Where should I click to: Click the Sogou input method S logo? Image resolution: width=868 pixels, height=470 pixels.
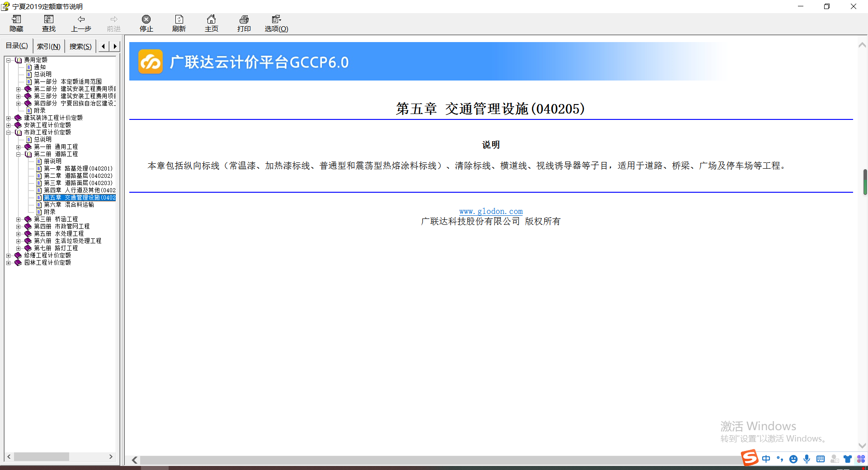750,457
